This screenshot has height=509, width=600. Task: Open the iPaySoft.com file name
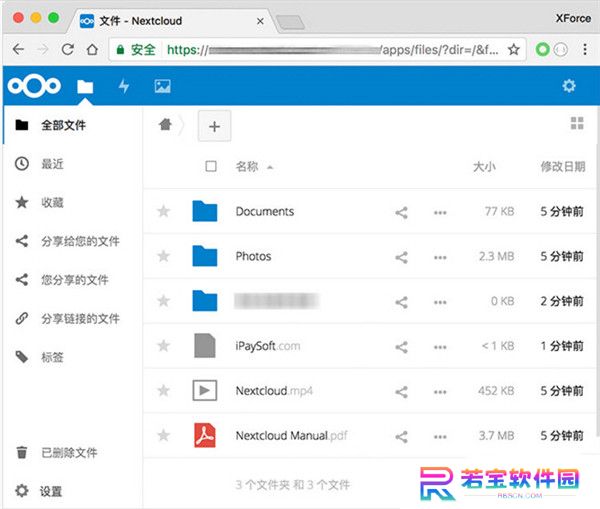pos(268,346)
